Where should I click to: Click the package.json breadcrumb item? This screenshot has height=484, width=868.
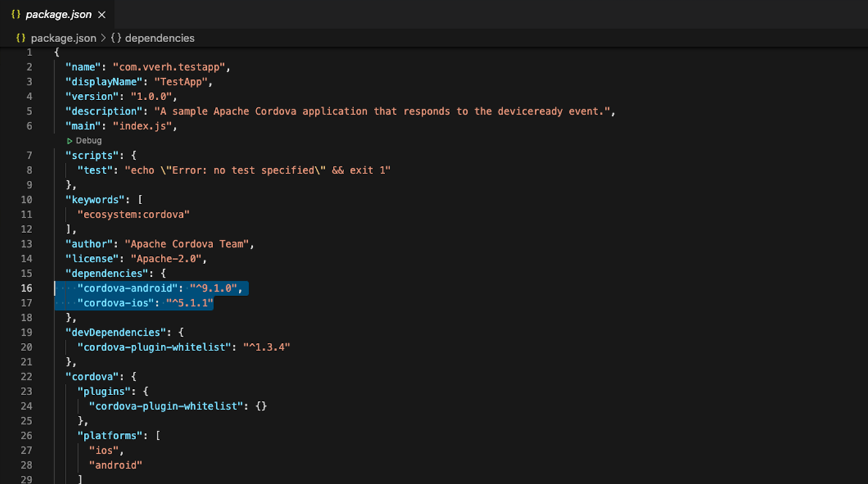click(64, 38)
